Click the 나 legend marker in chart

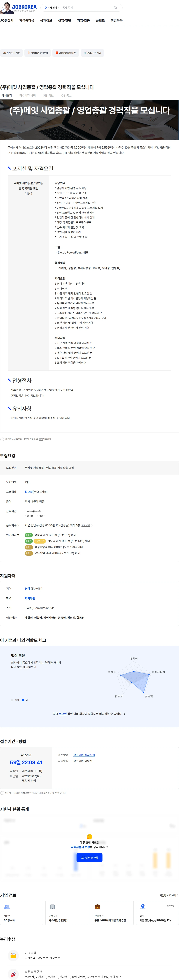tap(23, 700)
